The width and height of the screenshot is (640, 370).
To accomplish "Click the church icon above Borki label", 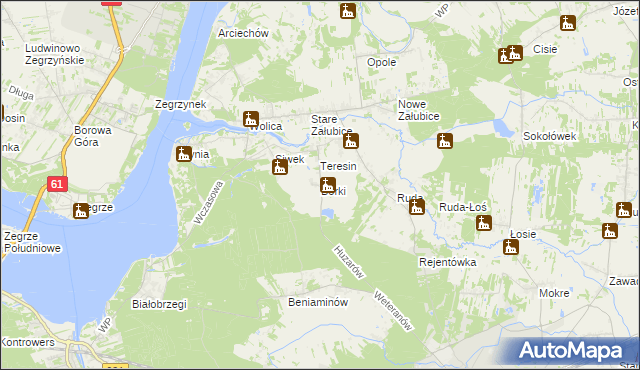I will coord(328,185).
